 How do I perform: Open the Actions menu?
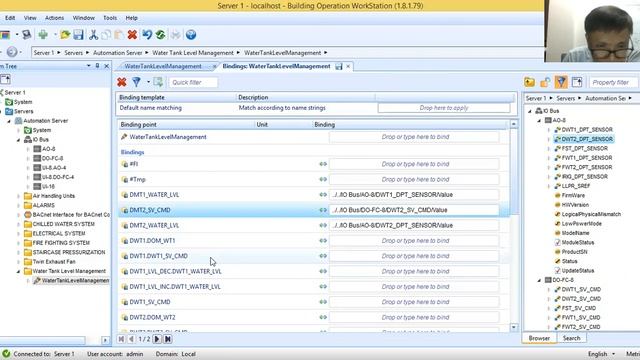[54, 18]
